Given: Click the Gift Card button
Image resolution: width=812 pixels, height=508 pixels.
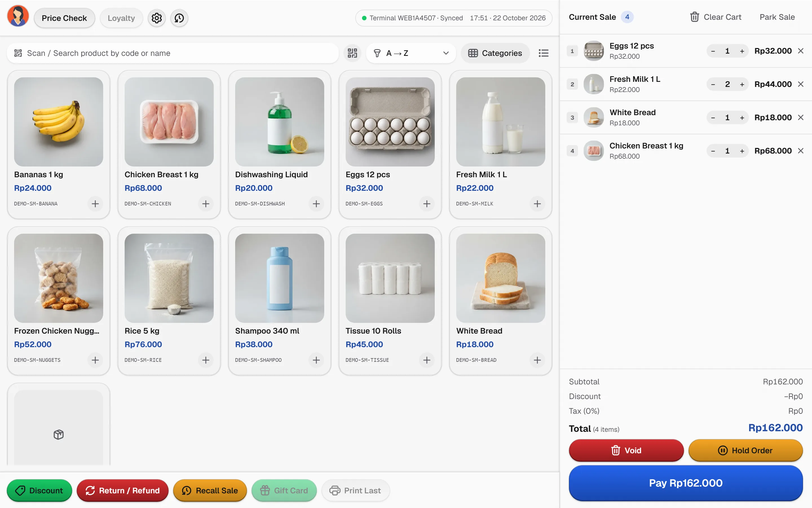Looking at the screenshot, I should point(284,491).
